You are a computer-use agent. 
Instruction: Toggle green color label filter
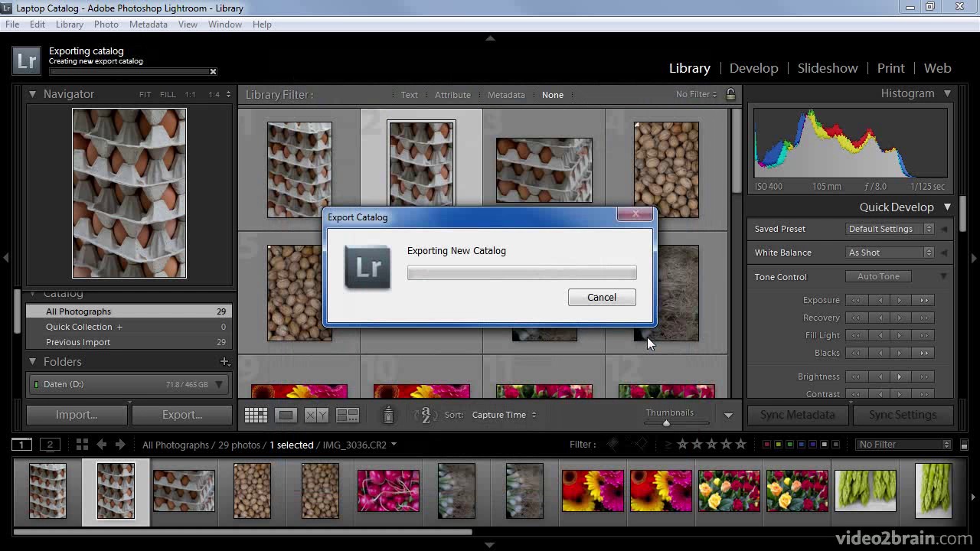point(790,445)
